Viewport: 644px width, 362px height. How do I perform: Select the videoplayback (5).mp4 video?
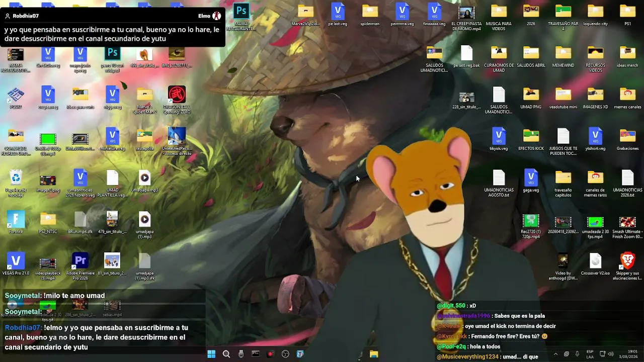click(x=48, y=267)
